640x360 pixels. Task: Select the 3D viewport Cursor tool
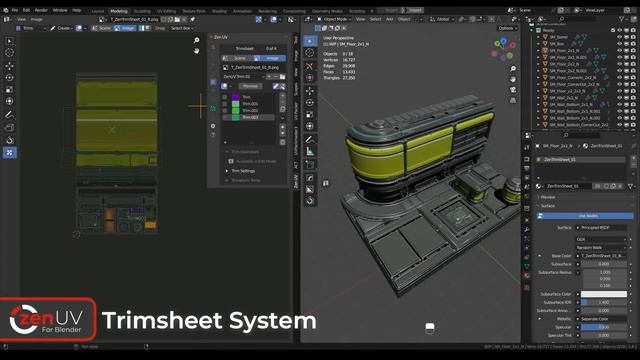[310, 53]
